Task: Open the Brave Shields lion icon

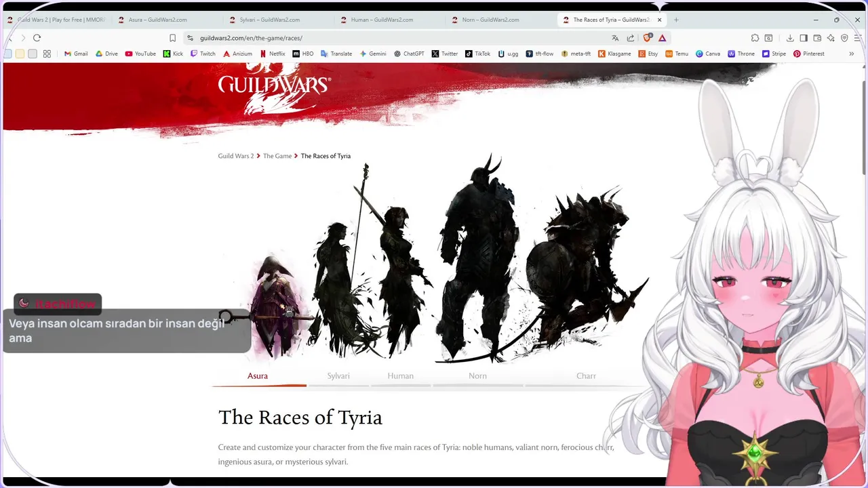Action: click(648, 38)
